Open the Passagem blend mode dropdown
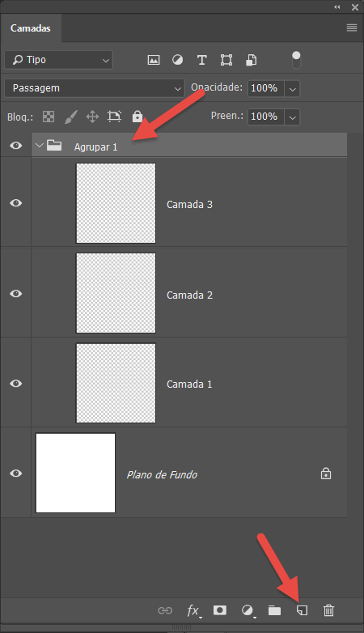364x633 pixels. tap(95, 88)
